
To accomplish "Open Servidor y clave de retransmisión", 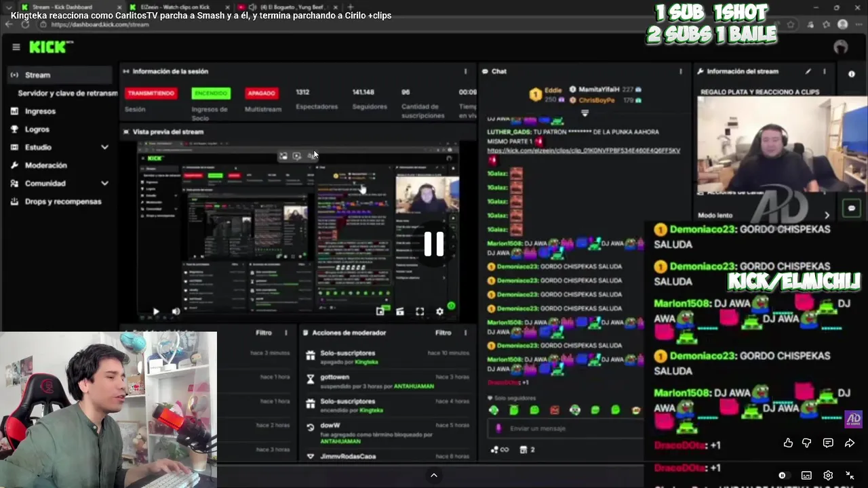I will click(x=67, y=93).
